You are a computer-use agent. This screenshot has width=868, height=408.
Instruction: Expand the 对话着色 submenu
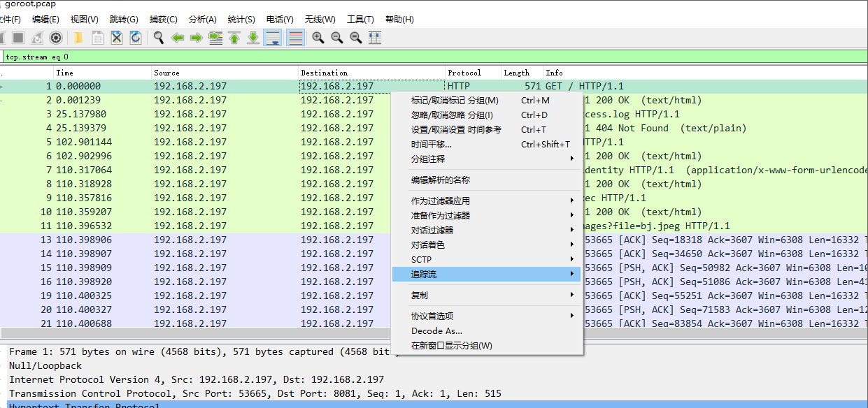coord(488,245)
